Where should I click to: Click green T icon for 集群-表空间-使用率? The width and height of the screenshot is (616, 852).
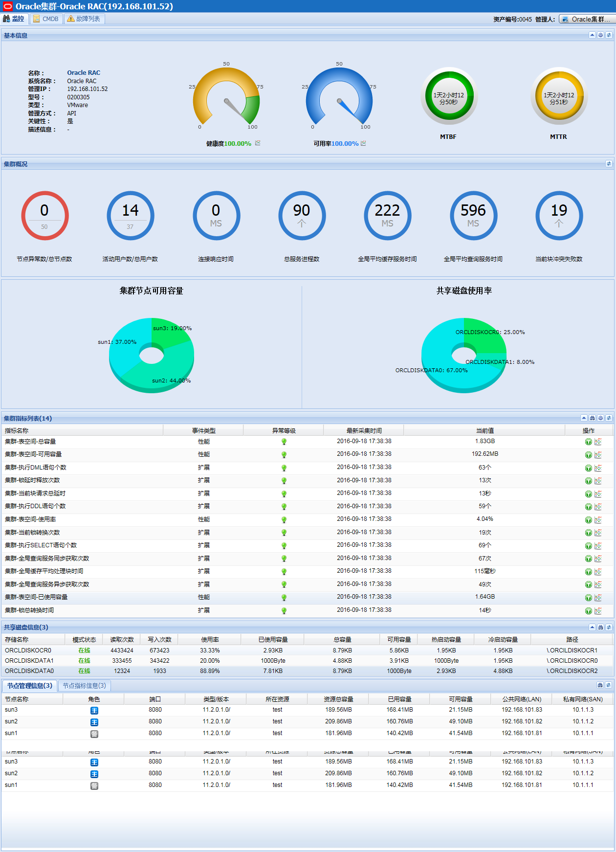click(x=589, y=520)
